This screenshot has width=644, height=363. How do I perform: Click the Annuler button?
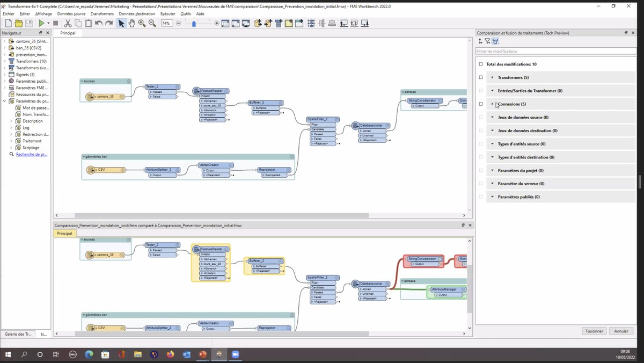(621, 331)
